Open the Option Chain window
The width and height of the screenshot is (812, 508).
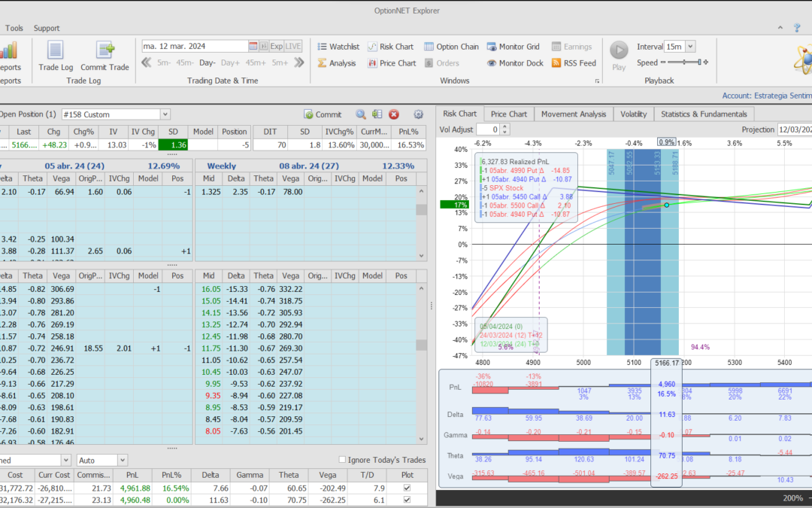(451, 47)
